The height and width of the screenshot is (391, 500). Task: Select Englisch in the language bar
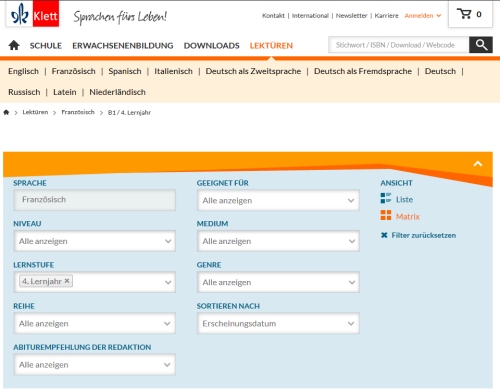(23, 71)
